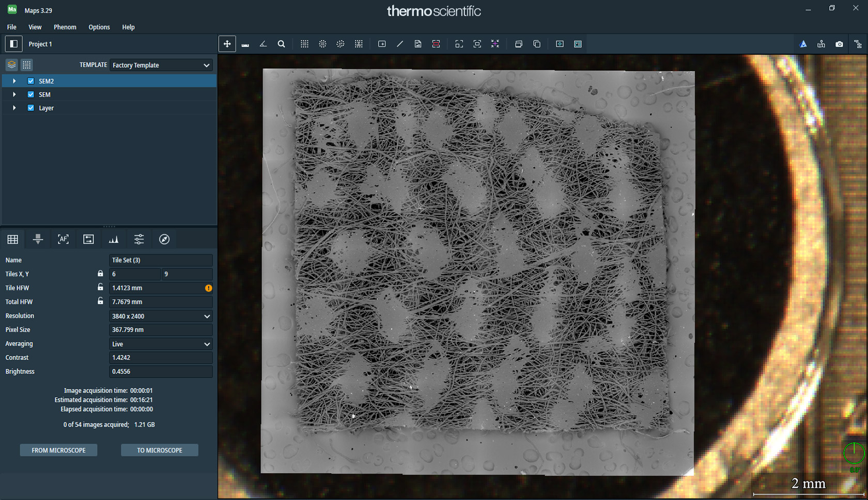Select the ruler measurement tool
The image size is (868, 500).
(x=245, y=44)
